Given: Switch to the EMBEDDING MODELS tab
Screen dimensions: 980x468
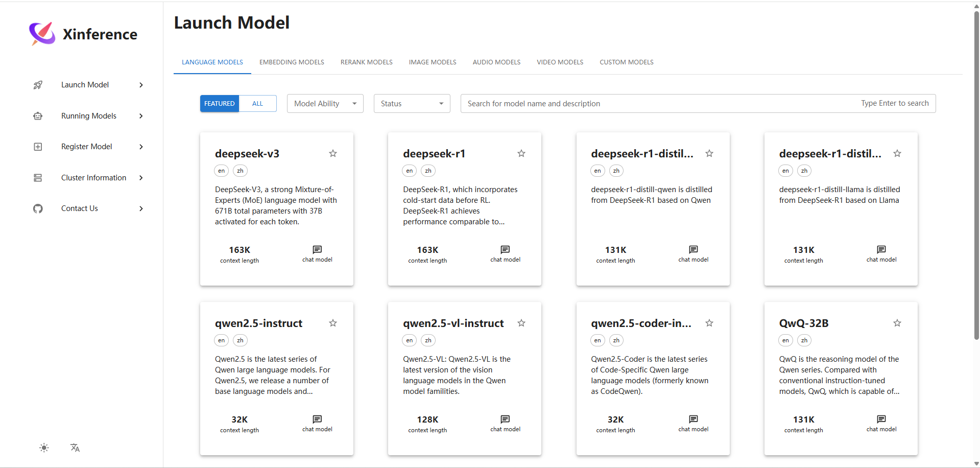Looking at the screenshot, I should coord(292,62).
